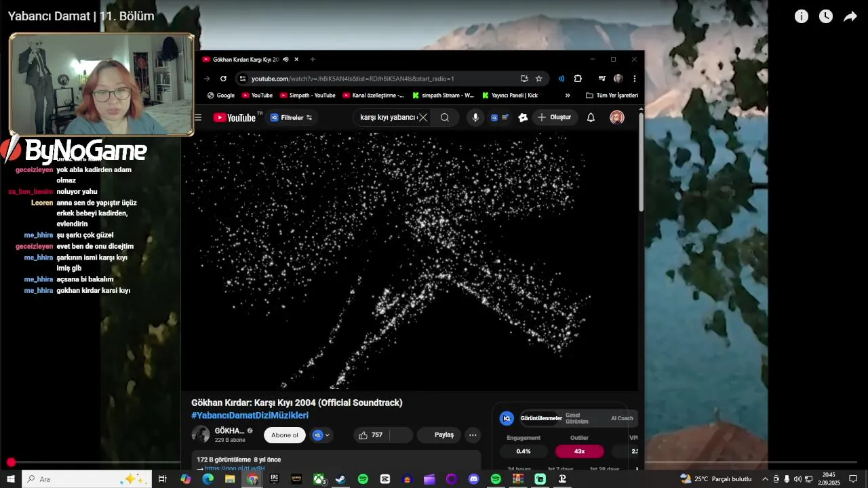Click the white splat icon beside Oluştur

coord(523,117)
